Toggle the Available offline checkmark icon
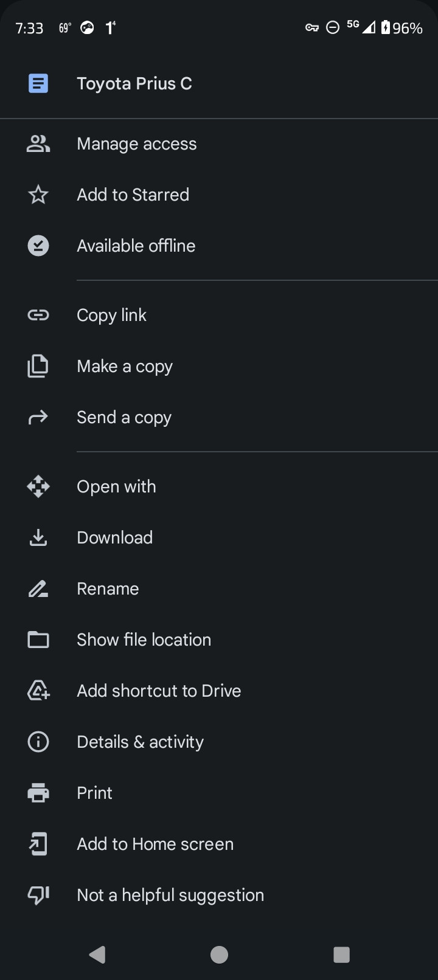Image resolution: width=438 pixels, height=980 pixels. (38, 246)
